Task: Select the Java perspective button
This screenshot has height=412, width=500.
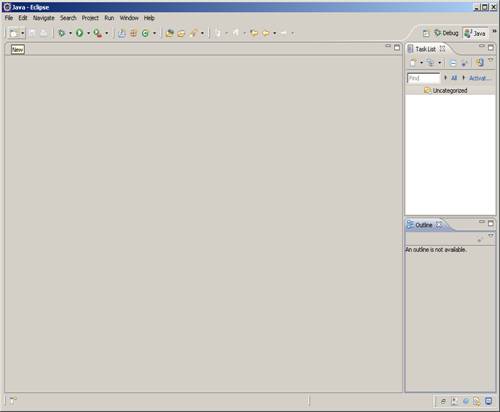Action: click(475, 33)
